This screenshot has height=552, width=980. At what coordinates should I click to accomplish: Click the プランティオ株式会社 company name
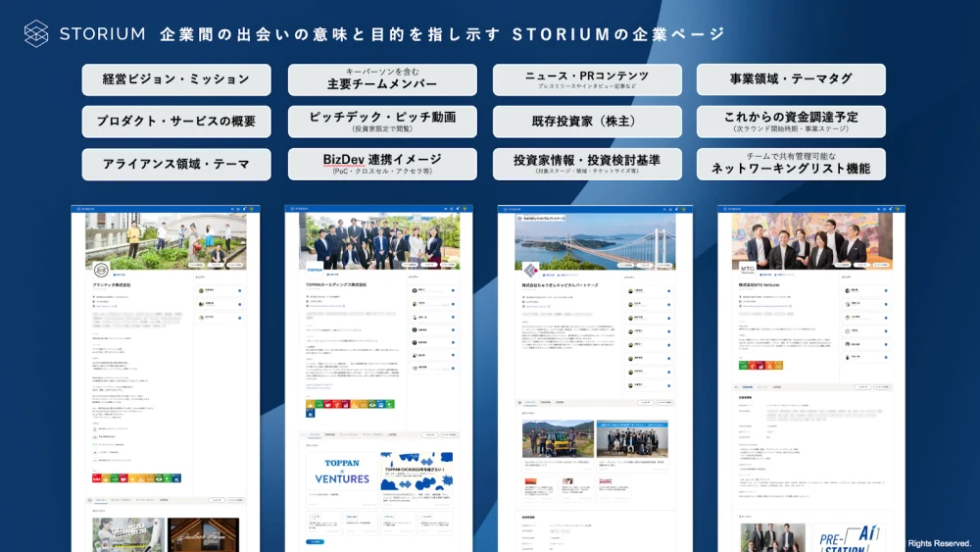112,285
